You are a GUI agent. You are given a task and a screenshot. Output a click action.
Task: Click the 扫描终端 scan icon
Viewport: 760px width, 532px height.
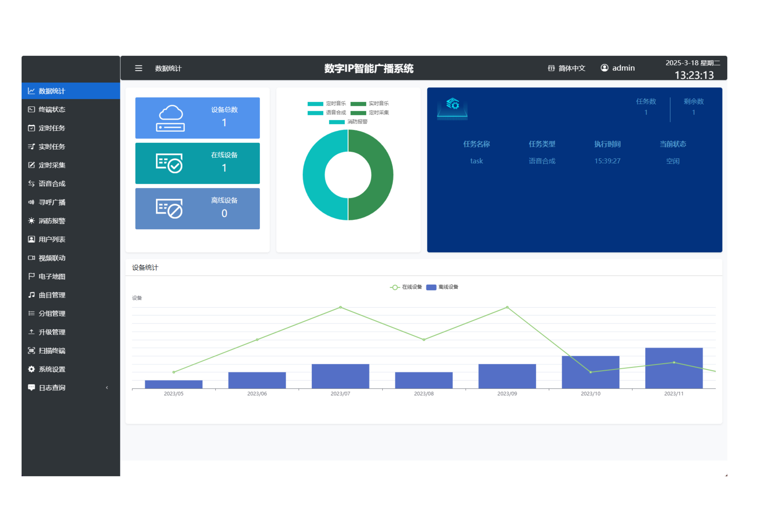click(31, 350)
